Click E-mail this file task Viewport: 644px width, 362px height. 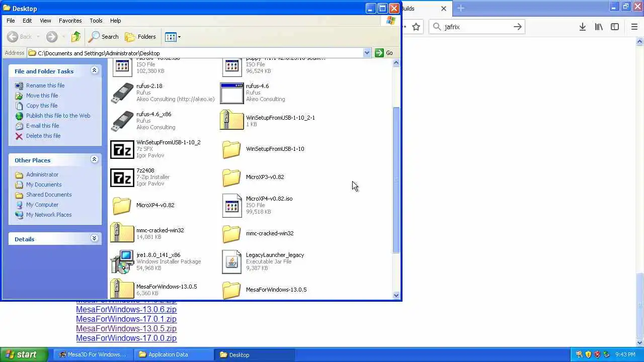[x=43, y=126]
